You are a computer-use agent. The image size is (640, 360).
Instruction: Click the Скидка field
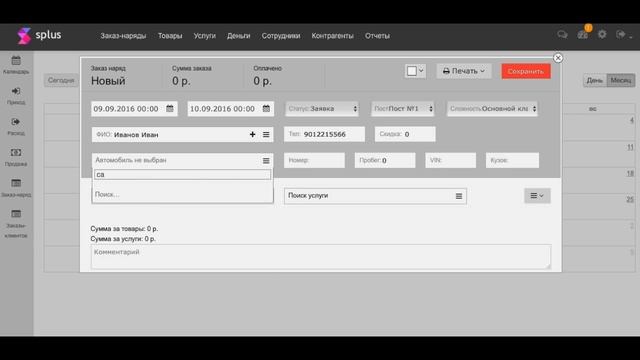[405, 134]
